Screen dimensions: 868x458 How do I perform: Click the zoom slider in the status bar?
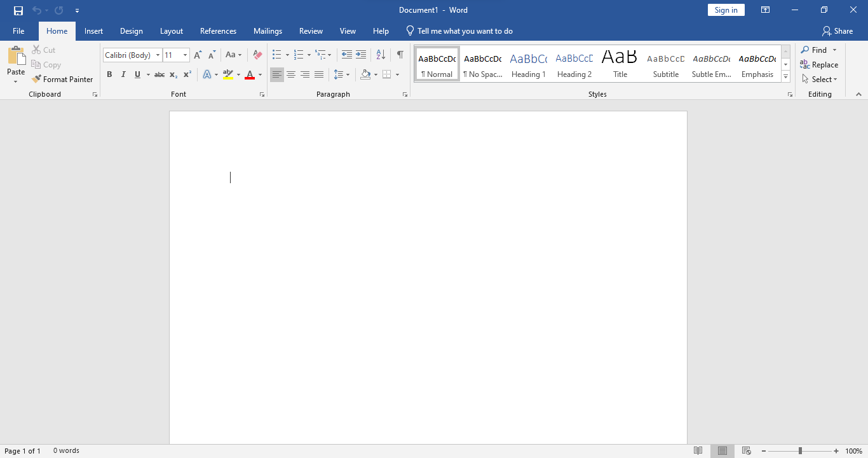click(800, 451)
